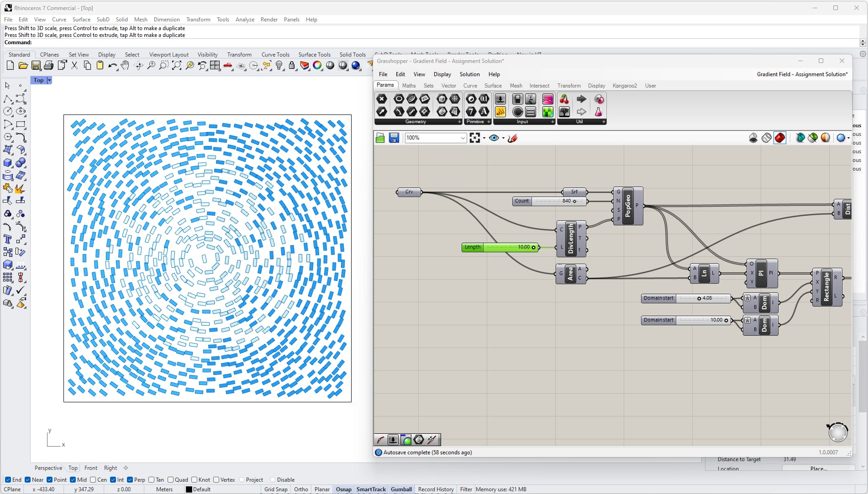The image size is (868, 494).
Task: Click the Text tool in left sidebar
Action: point(8,239)
